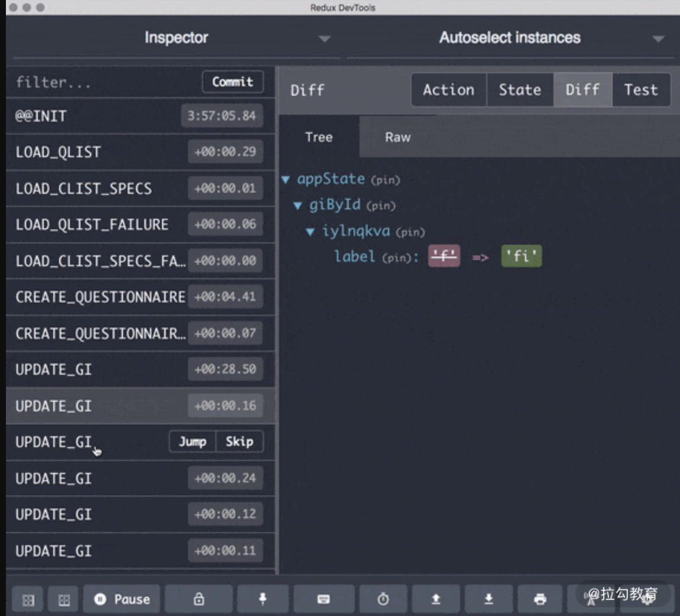Select the Diff tab
The height and width of the screenshot is (616, 680).
582,90
